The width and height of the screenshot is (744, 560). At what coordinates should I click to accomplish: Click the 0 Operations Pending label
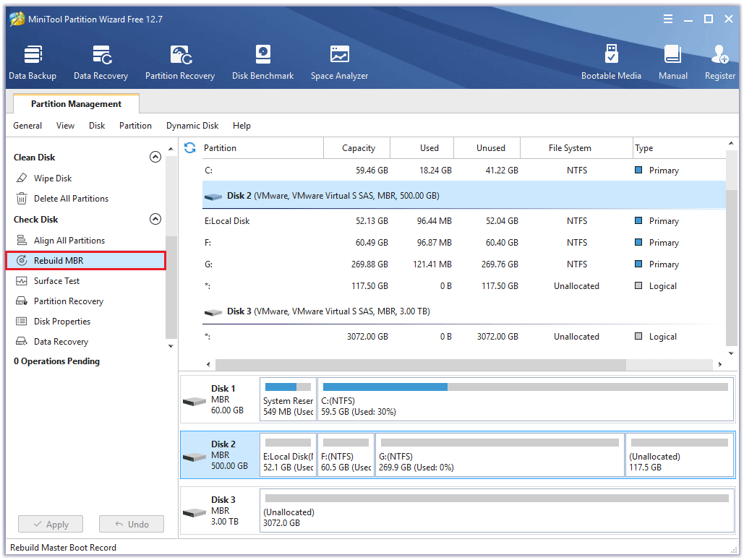tap(56, 361)
